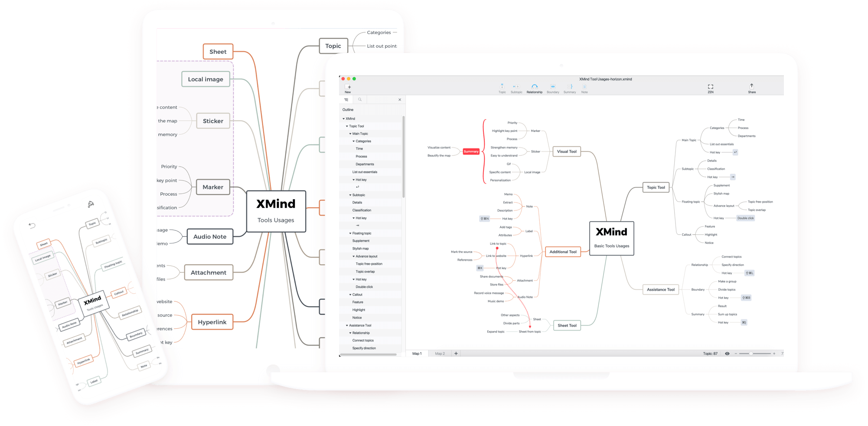
Task: Add a new sheet with plus button
Action: point(456,354)
